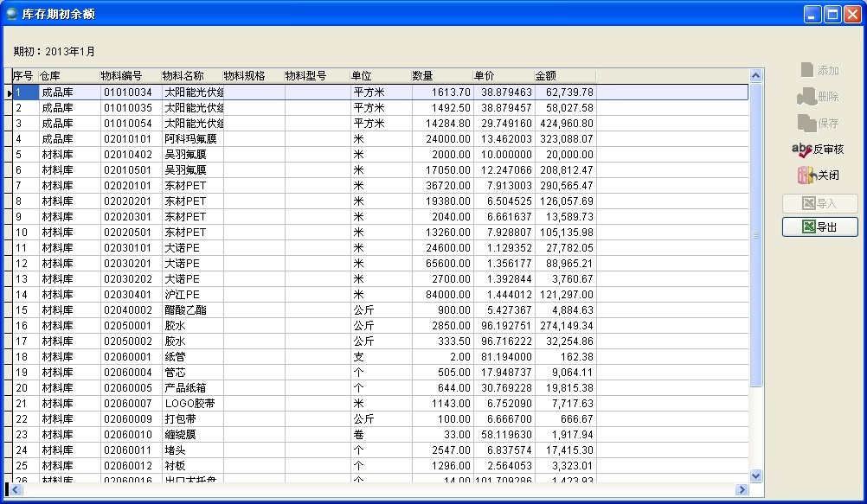Screen dimensions: 867x504
Task: Maximize the 库存期初余额 window
Action: (832, 14)
